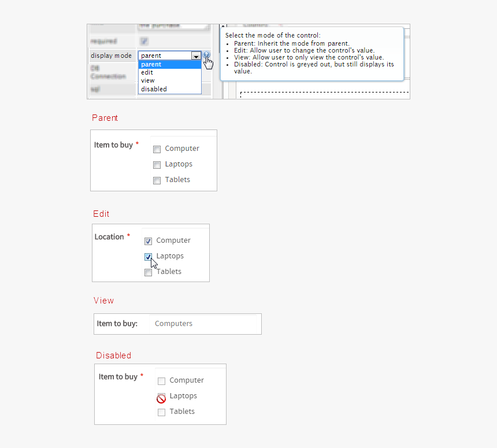The image size is (497, 448).
Task: Check Laptops in the Parent section
Action: click(157, 165)
